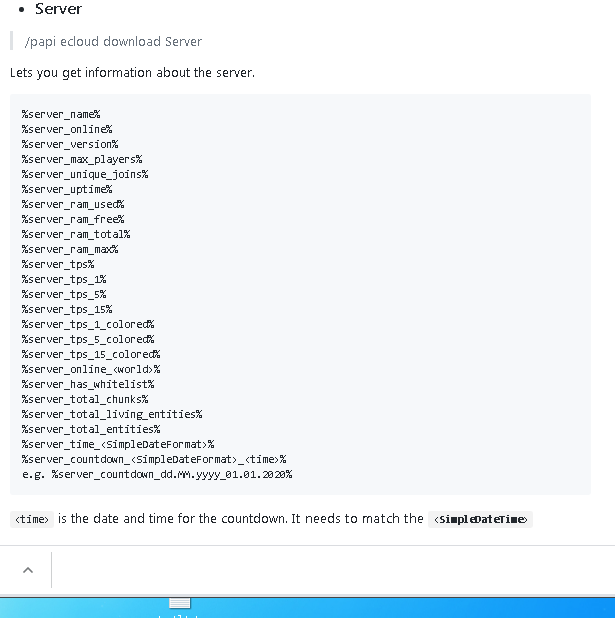615x618 pixels.
Task: Click the %server_ram_used% placeholder
Action: point(73,204)
